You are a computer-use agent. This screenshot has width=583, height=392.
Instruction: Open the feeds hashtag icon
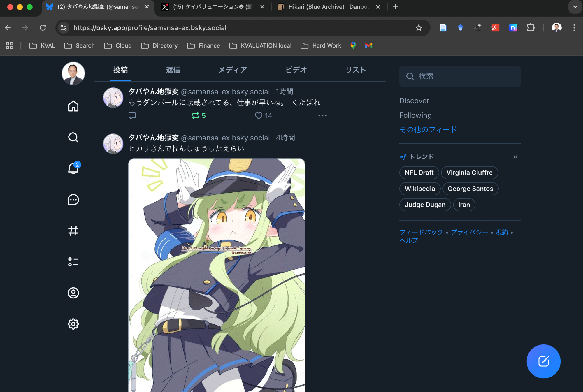coord(73,231)
